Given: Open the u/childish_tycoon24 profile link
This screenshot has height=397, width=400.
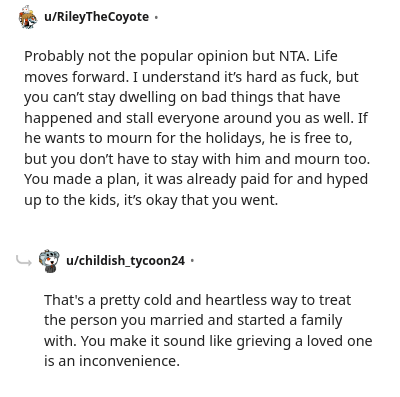Looking at the screenshot, I should tap(125, 261).
